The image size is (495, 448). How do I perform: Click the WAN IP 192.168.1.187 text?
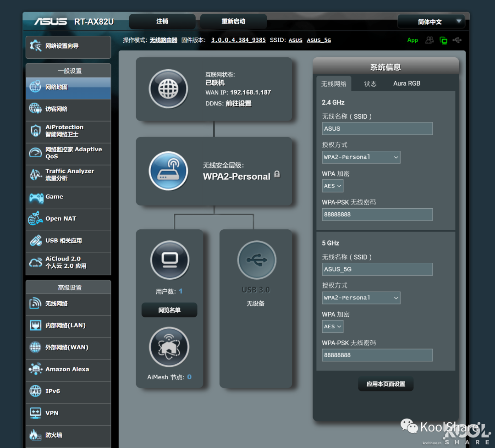pyautogui.click(x=250, y=92)
